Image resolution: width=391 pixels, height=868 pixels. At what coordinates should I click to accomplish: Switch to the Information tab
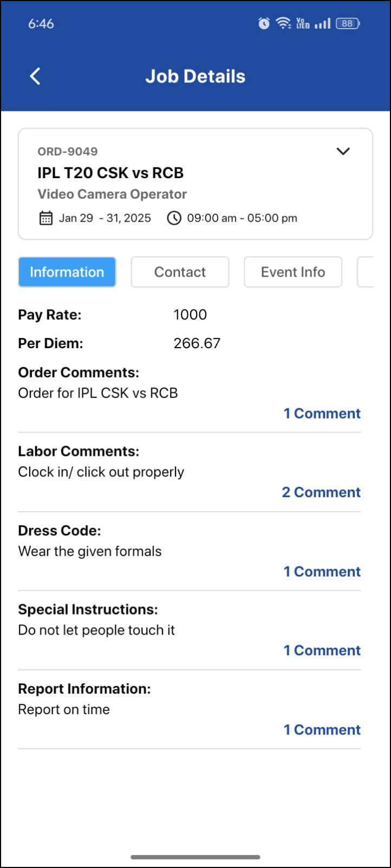67,272
